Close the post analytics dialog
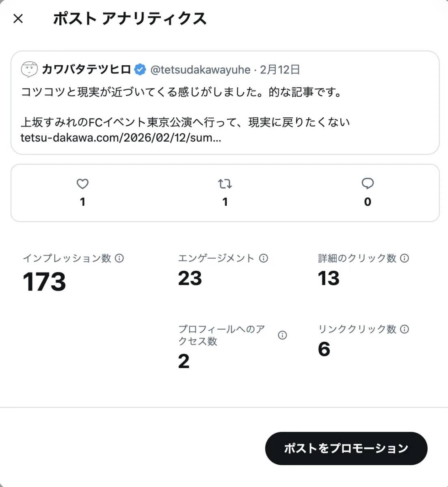This screenshot has height=487, width=448. (18, 19)
